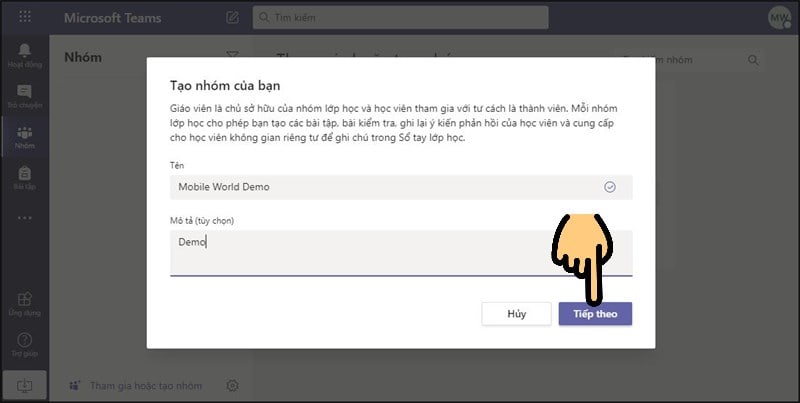The height and width of the screenshot is (403, 800).
Task: Click the Tiếp theo next button
Action: (x=595, y=314)
